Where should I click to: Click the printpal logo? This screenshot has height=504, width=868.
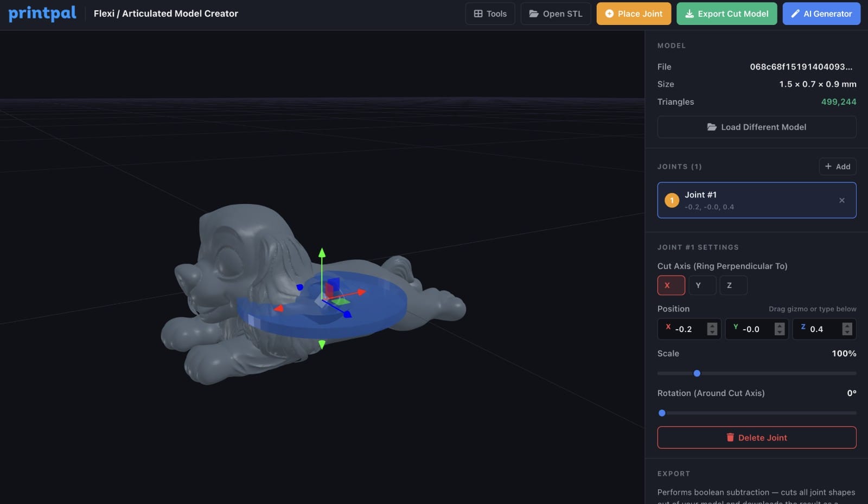(42, 14)
